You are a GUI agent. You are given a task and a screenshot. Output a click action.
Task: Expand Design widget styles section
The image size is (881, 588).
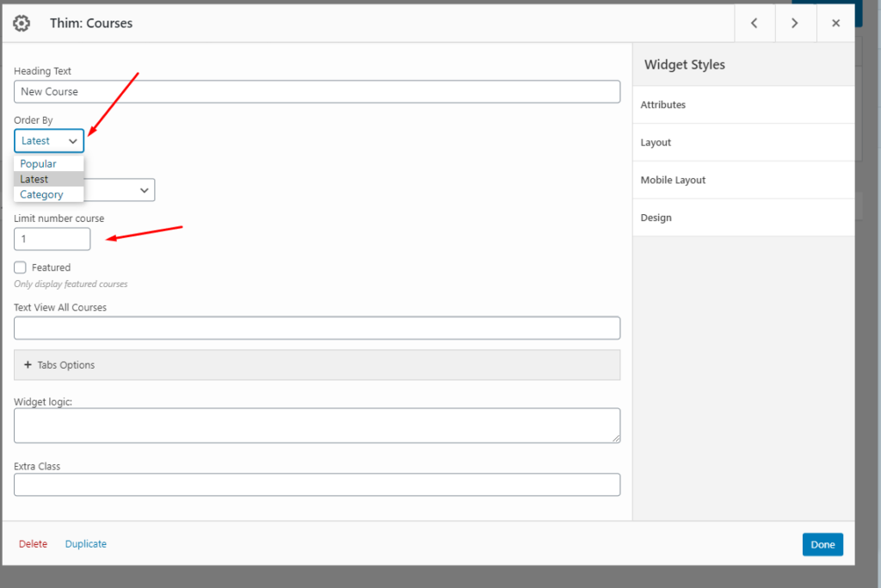743,217
